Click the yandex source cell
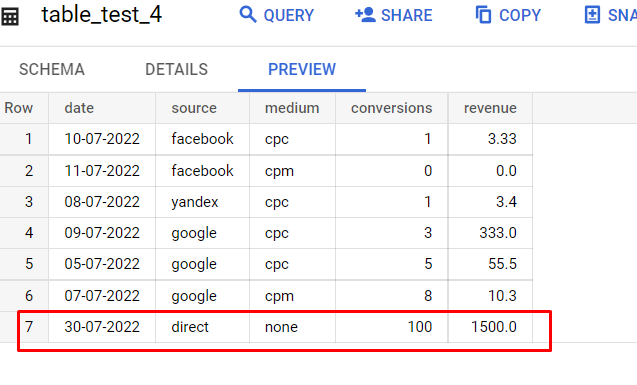This screenshot has height=385, width=637. [x=195, y=202]
